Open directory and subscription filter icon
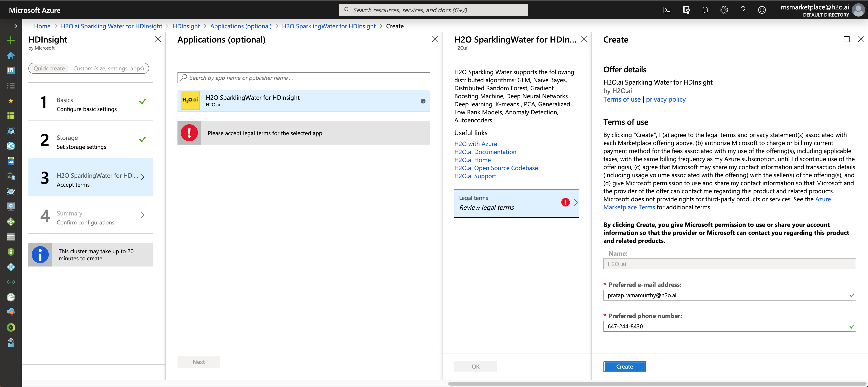 [686, 10]
